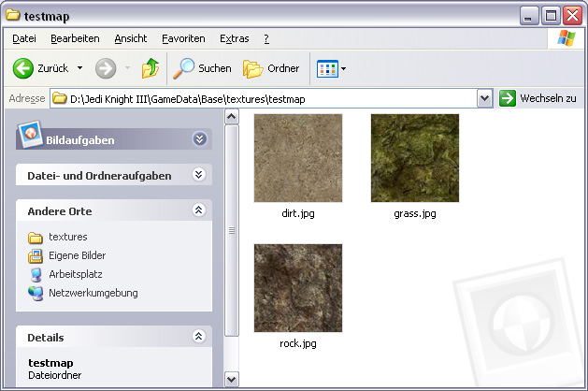Go up one folder level
The image size is (588, 391).
tap(150, 68)
